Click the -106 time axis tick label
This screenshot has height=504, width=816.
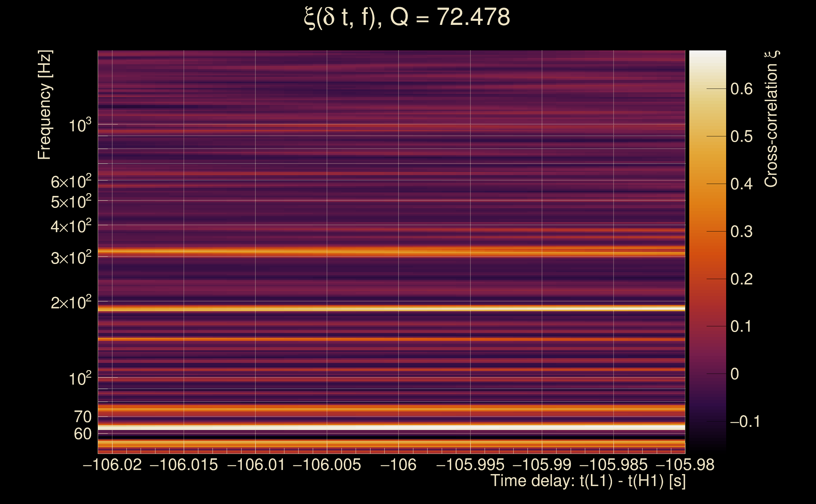click(398, 465)
